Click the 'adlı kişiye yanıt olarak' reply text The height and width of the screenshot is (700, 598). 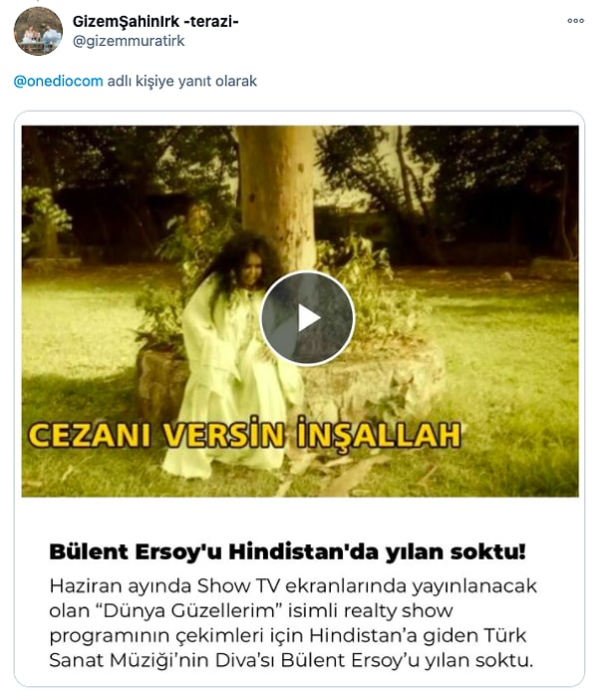click(182, 81)
